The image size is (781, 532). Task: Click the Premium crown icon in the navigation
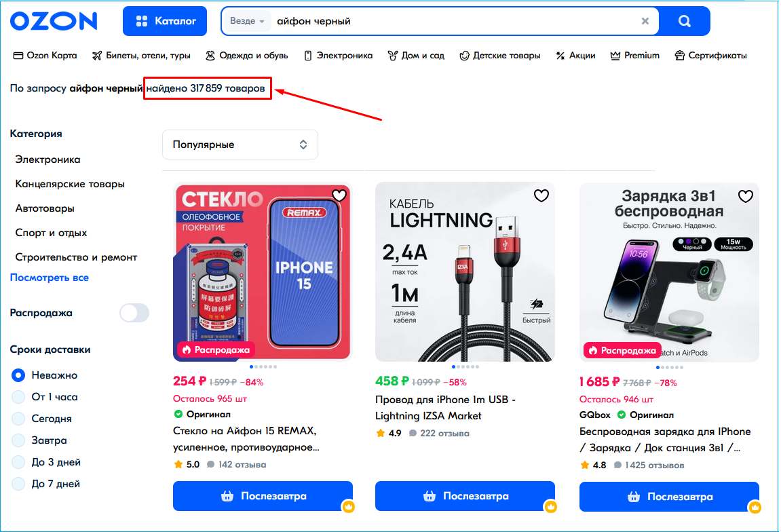click(615, 56)
